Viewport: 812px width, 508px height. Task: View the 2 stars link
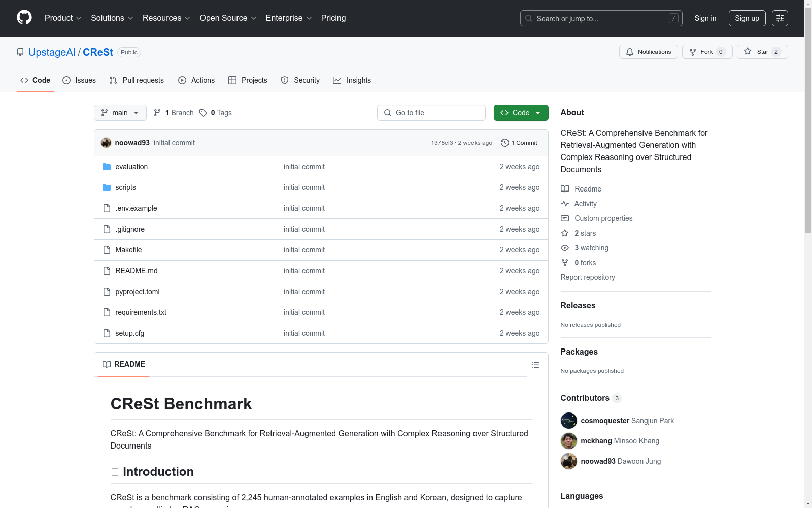click(579, 233)
